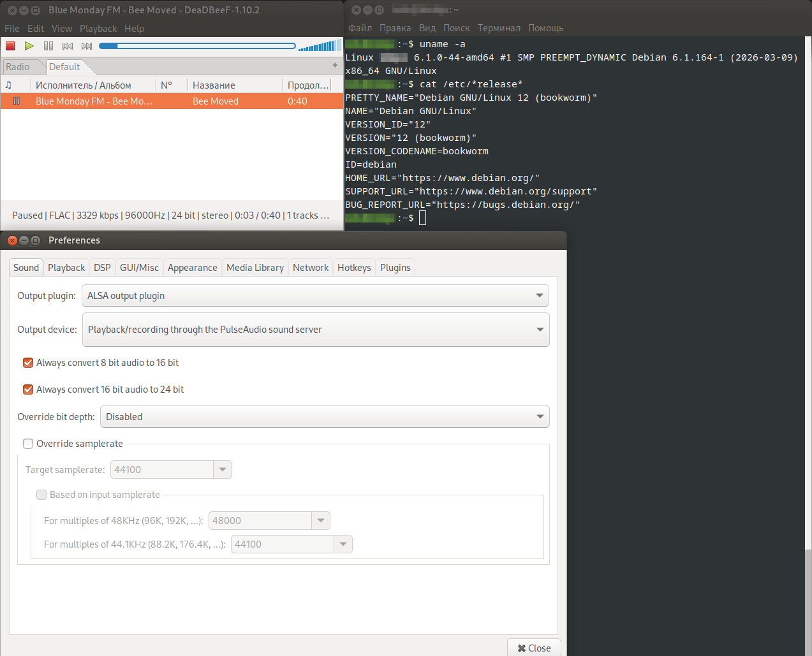Screen dimensions: 812x656
Task: Close the Preferences dialog with Close button
Action: (x=534, y=648)
